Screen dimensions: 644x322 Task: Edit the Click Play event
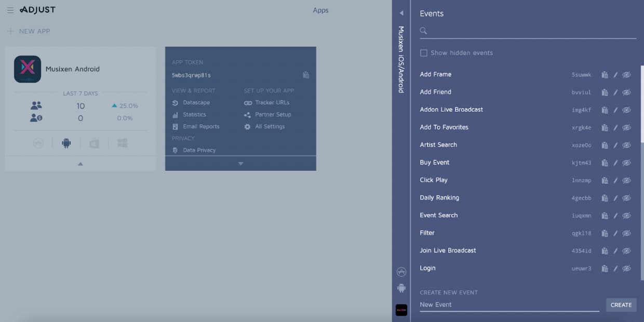click(x=615, y=181)
